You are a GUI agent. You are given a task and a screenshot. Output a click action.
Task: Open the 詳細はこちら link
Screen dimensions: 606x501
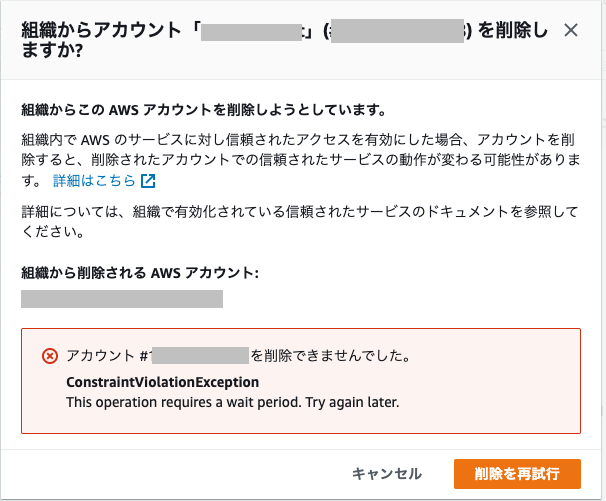tap(94, 181)
